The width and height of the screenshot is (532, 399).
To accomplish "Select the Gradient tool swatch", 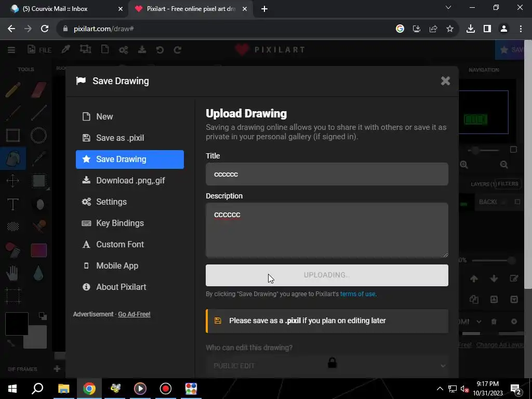I will point(38,250).
